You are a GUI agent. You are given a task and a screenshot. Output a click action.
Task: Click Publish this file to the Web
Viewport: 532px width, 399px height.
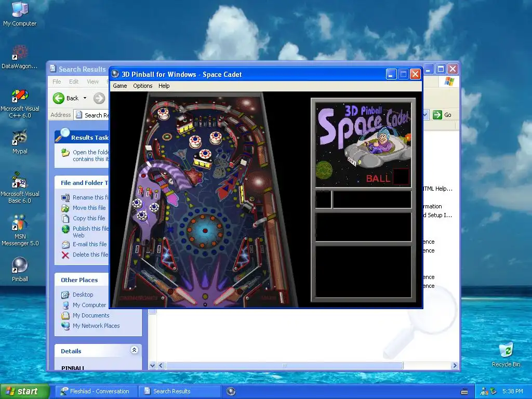tap(90, 232)
